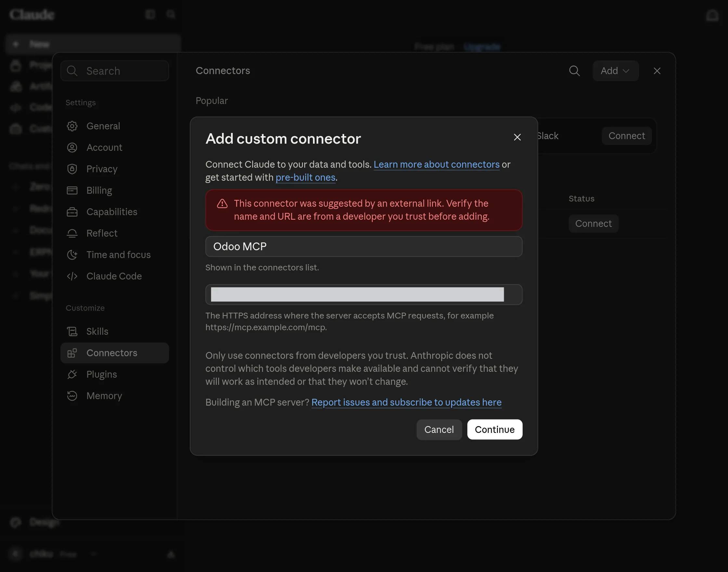Click the Continue button

(495, 429)
